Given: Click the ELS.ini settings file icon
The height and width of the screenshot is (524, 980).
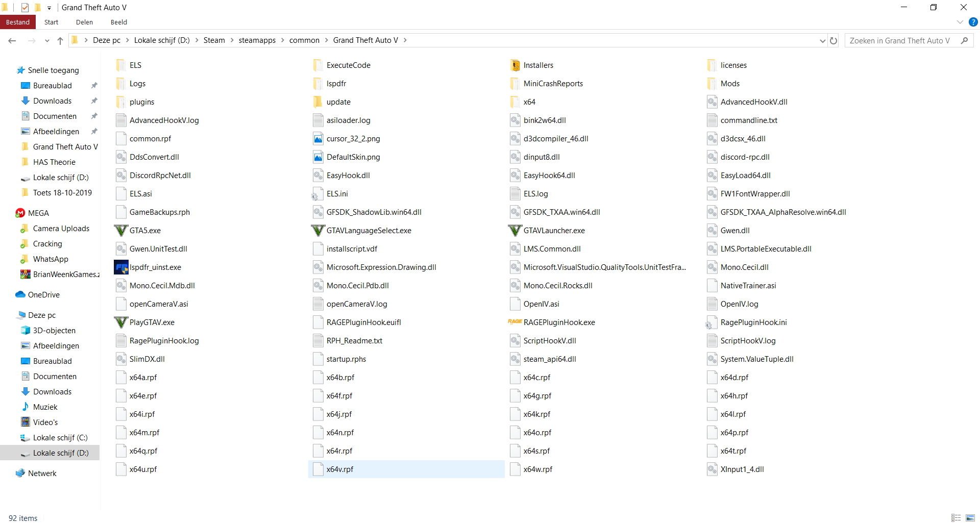Looking at the screenshot, I should coord(318,194).
